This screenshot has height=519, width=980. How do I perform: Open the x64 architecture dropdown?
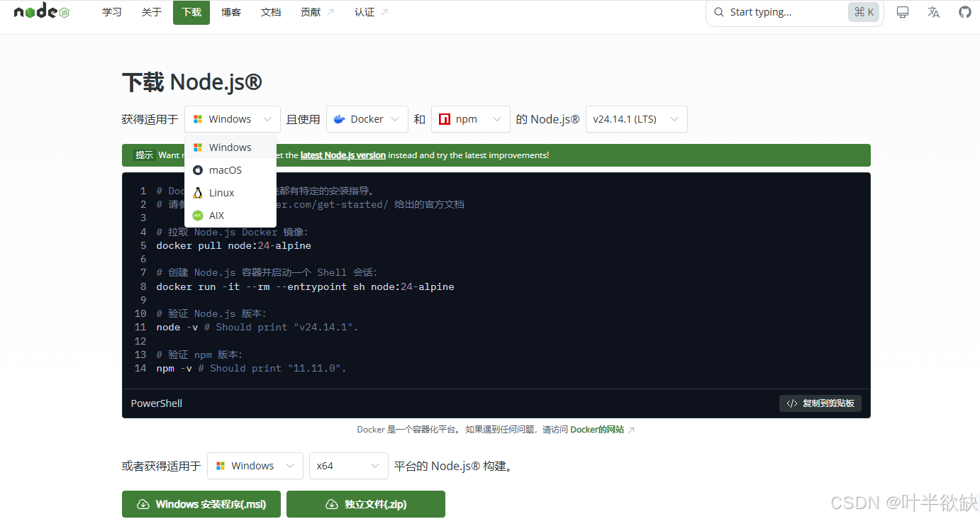coord(349,466)
